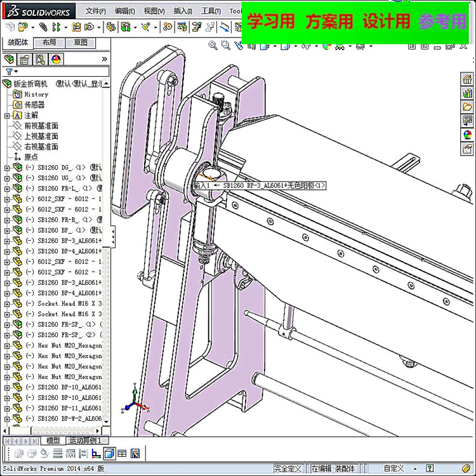Expand the panel tabs double chevron
Image resolution: width=476 pixels, height=476 pixels.
coord(105,59)
